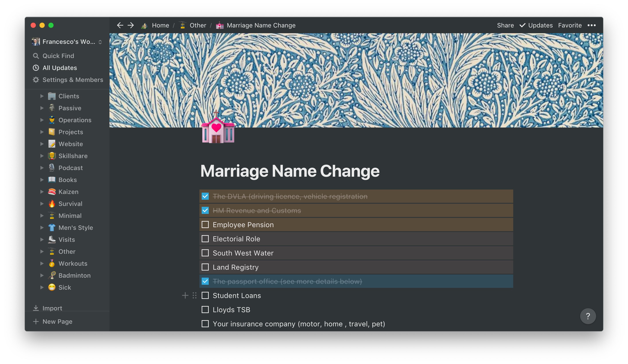Mark page as Favorite

570,25
